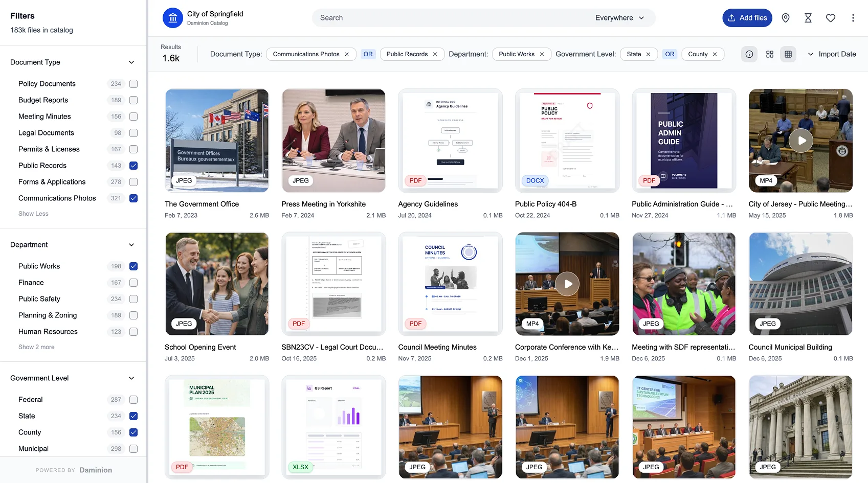Collapse the Document Type filter section

pyautogui.click(x=131, y=62)
